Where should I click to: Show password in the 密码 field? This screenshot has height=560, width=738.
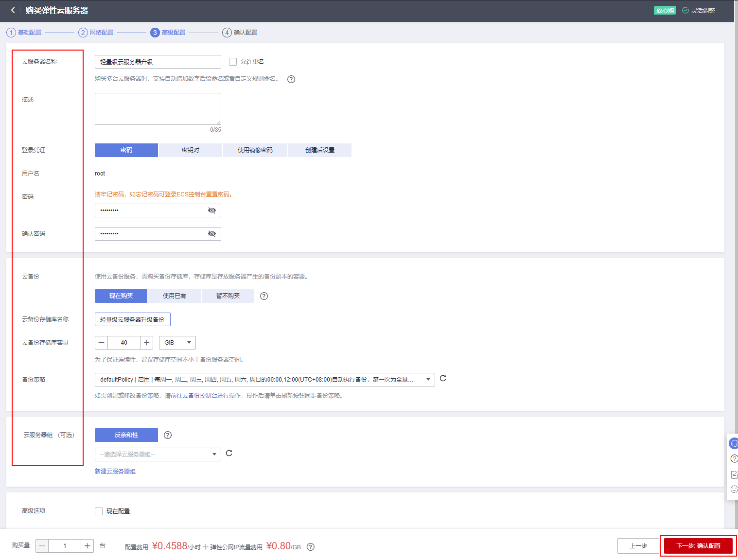[x=212, y=210]
